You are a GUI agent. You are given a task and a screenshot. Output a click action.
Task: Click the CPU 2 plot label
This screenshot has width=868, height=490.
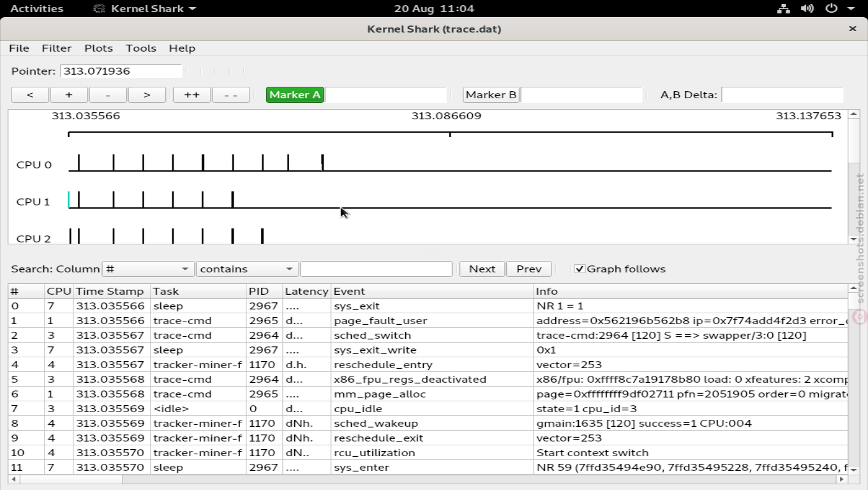(34, 239)
